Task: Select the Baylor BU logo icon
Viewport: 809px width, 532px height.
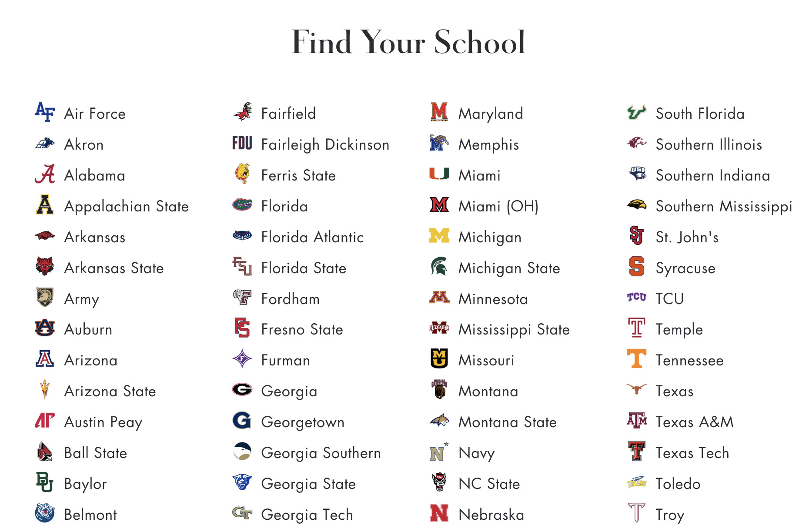Action: pyautogui.click(x=45, y=482)
